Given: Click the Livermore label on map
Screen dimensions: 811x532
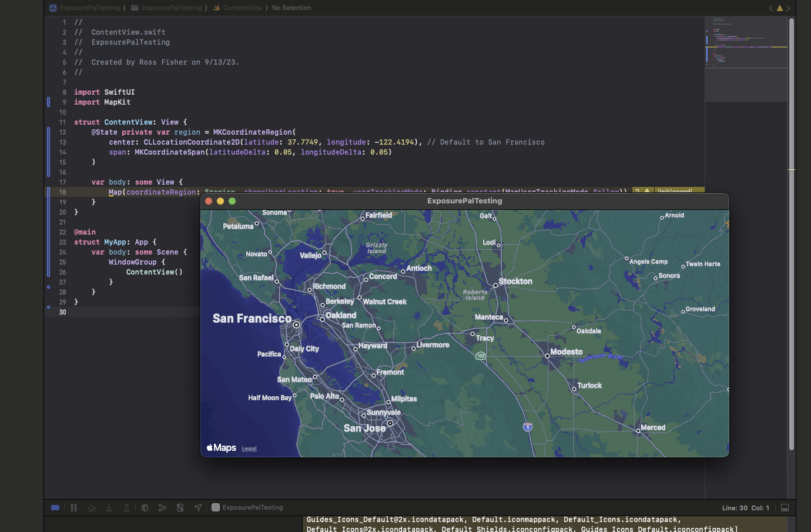Looking at the screenshot, I should click(433, 345).
